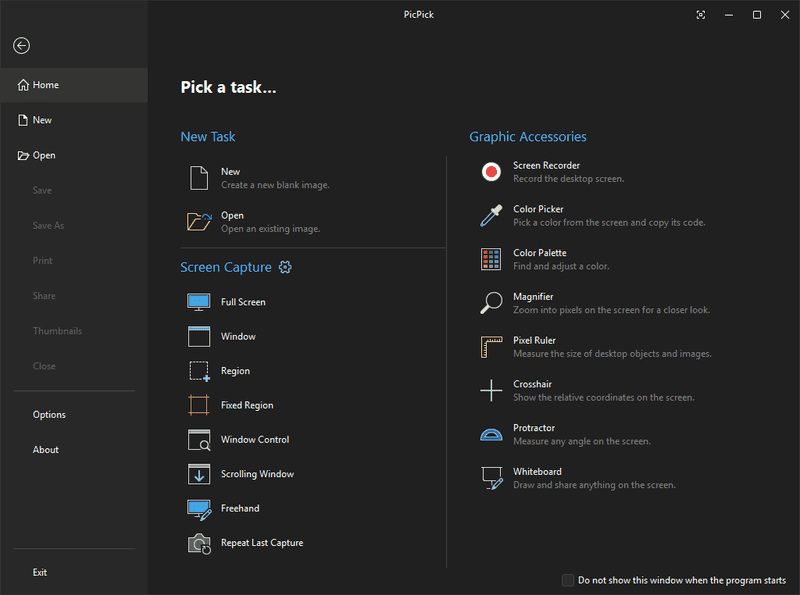This screenshot has width=800, height=595.
Task: Click the 'Pixel Ruler' label
Action: click(534, 340)
